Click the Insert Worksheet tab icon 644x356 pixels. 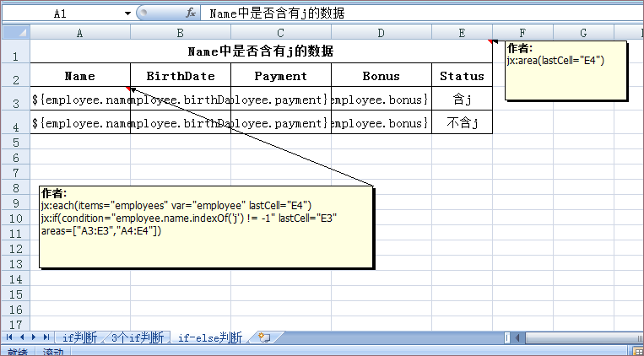point(265,337)
